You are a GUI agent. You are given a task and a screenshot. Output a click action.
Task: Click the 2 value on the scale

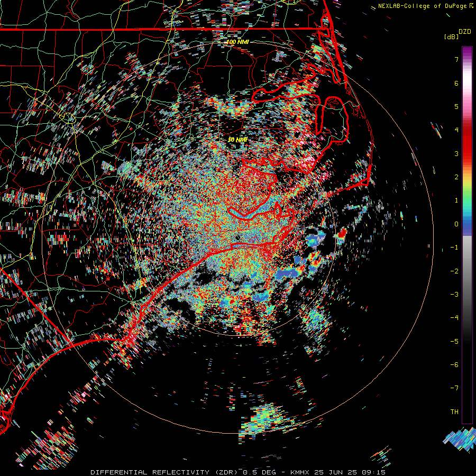point(456,177)
